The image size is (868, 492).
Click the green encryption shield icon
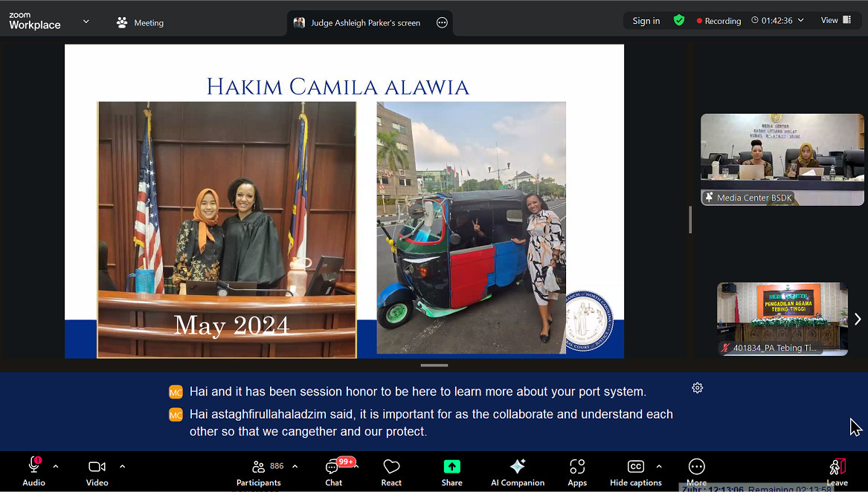coord(678,21)
